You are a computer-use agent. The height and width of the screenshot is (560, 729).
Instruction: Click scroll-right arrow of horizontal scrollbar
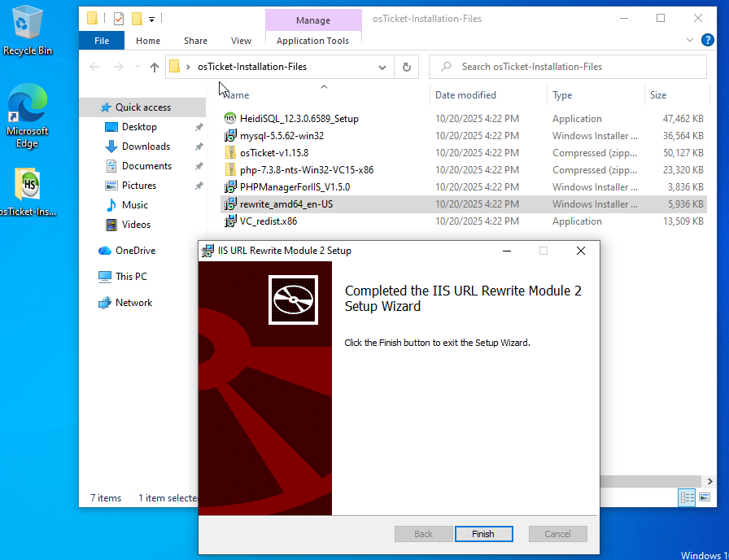(709, 481)
